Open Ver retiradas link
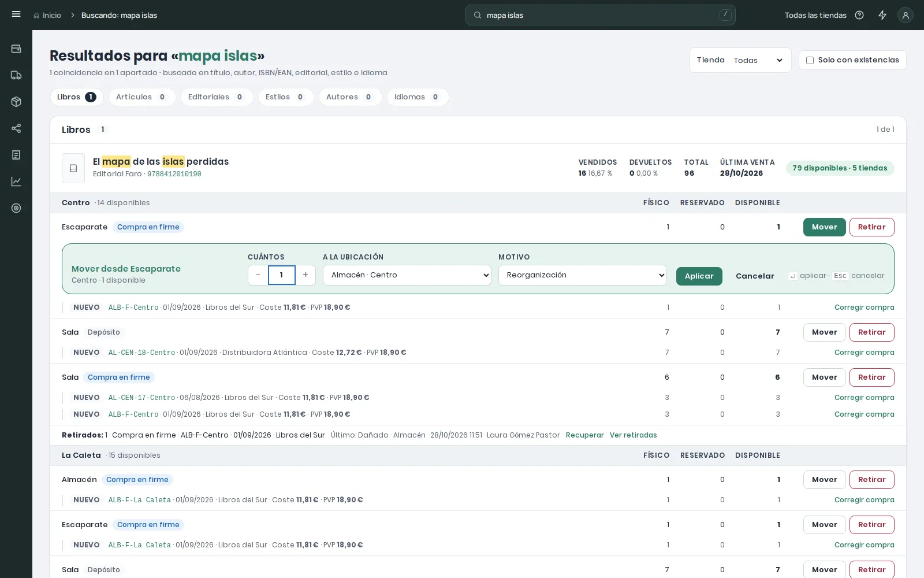The width and height of the screenshot is (924, 578). click(633, 435)
